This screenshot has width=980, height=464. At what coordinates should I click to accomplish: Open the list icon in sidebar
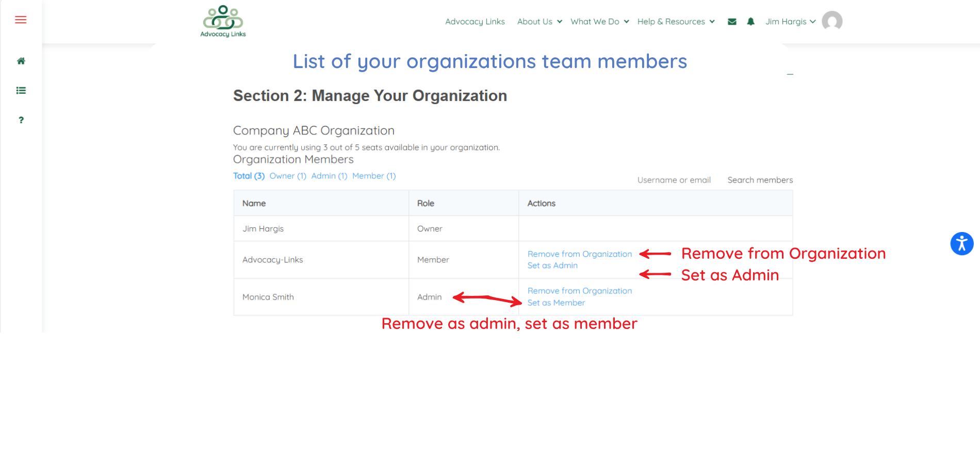21,91
